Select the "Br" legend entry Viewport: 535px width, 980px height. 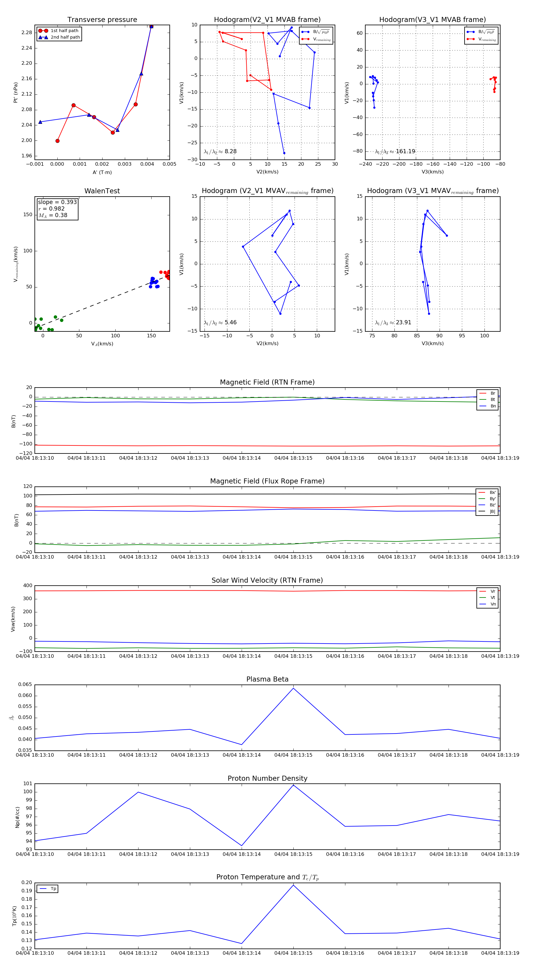click(x=487, y=393)
